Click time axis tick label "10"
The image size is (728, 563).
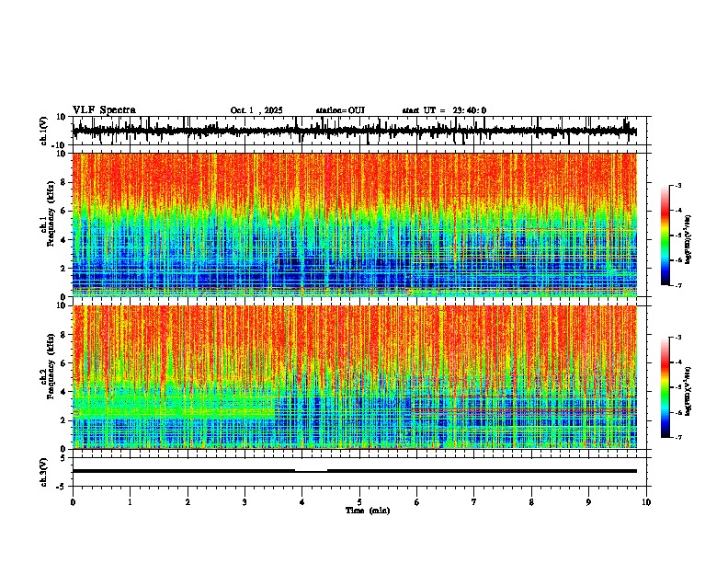(x=646, y=502)
